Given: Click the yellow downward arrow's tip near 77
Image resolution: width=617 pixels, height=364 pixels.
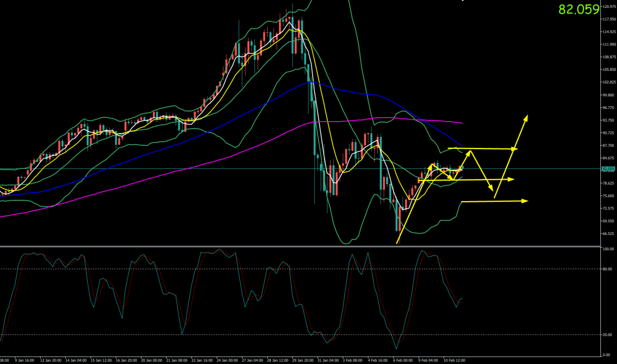Looking at the screenshot, I should click(492, 191).
